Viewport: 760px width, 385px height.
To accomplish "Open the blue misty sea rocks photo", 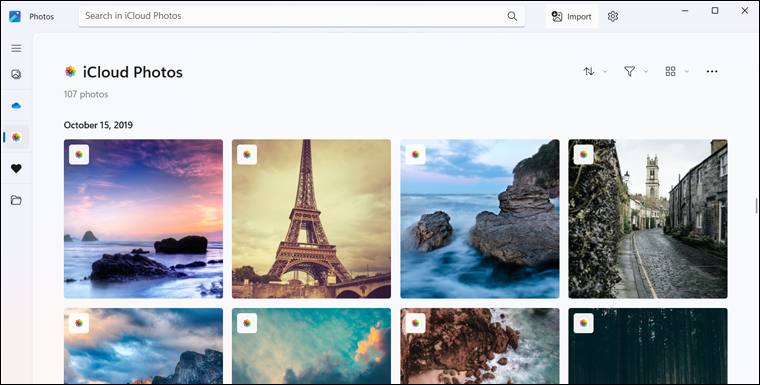I will [480, 219].
